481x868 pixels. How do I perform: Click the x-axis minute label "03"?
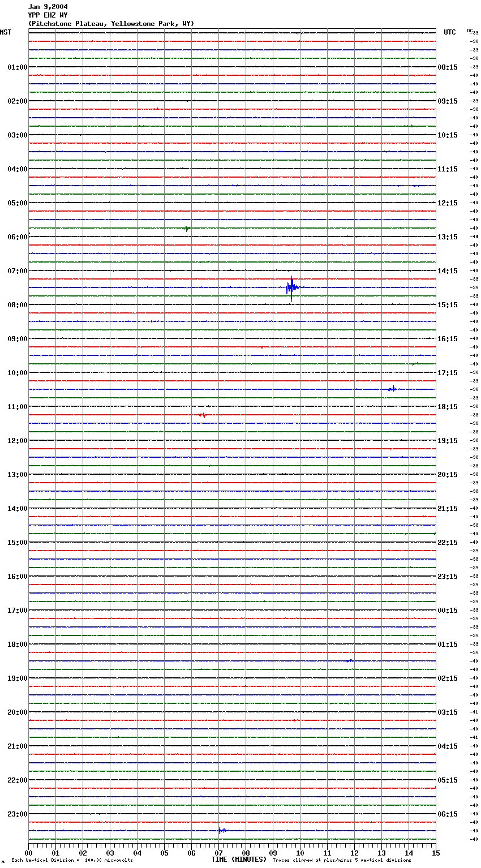tap(110, 853)
